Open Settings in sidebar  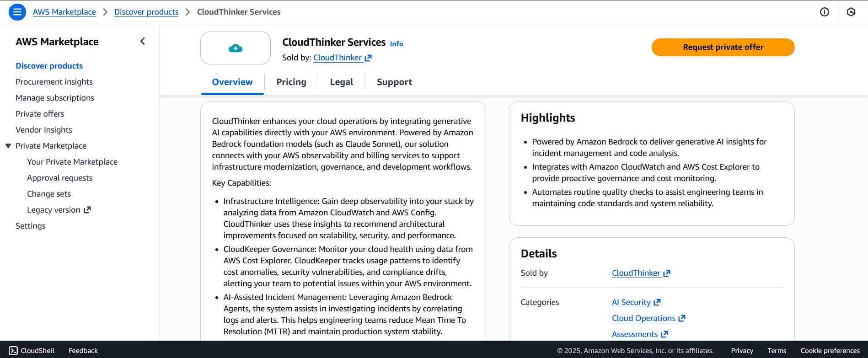pos(31,226)
